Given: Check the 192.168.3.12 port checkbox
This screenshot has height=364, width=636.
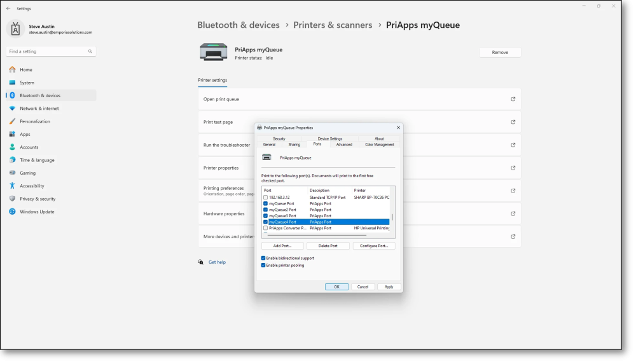Looking at the screenshot, I should click(x=266, y=198).
